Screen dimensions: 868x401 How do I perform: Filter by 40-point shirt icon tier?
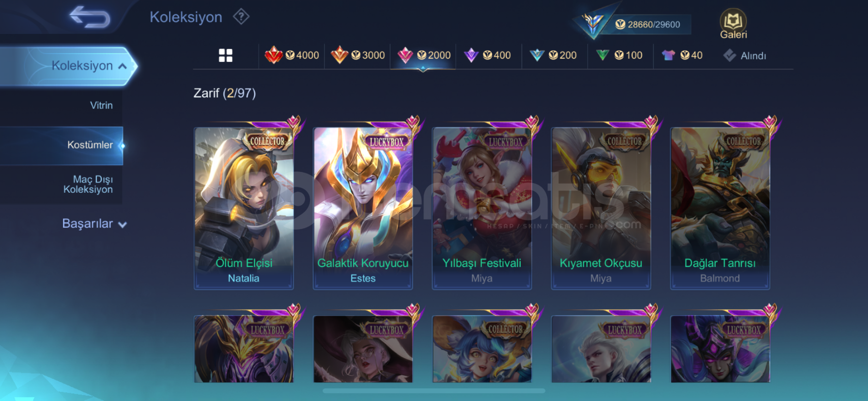coord(682,55)
